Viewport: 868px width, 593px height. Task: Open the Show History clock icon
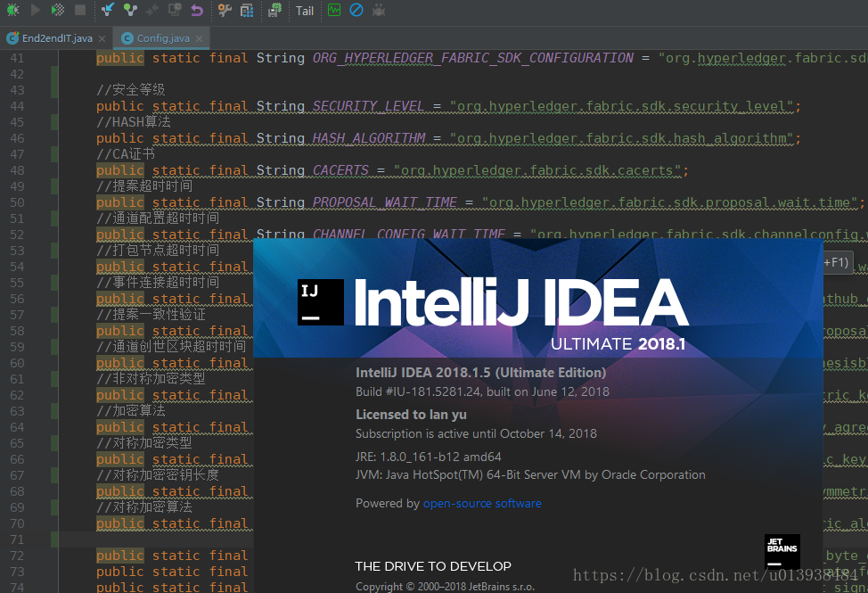(175, 10)
